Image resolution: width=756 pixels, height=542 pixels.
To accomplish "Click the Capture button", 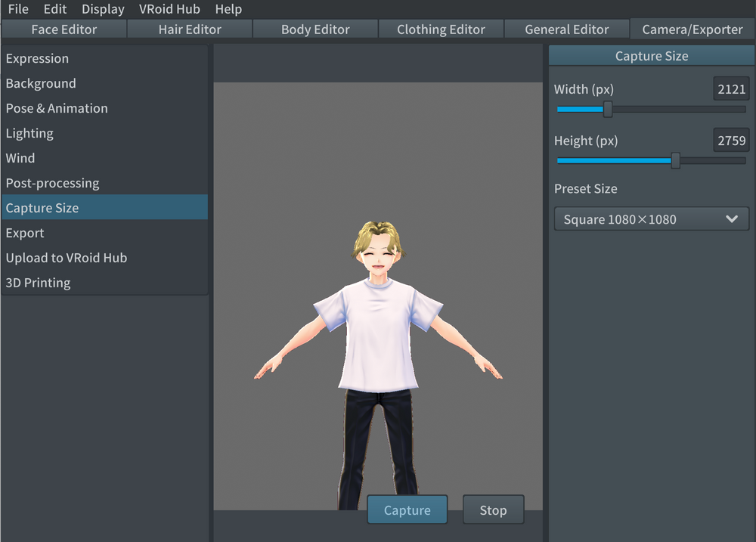I will tap(407, 510).
